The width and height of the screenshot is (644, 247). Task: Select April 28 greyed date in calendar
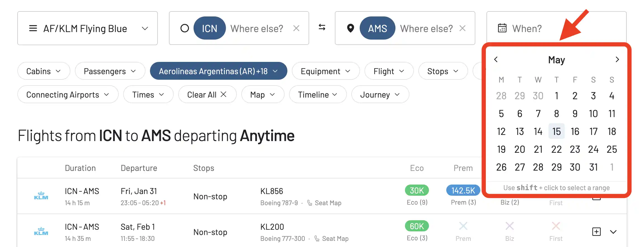501,96
